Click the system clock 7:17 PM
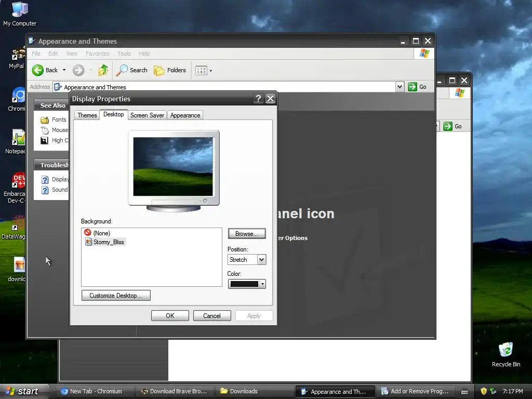The width and height of the screenshot is (532, 399). (513, 391)
